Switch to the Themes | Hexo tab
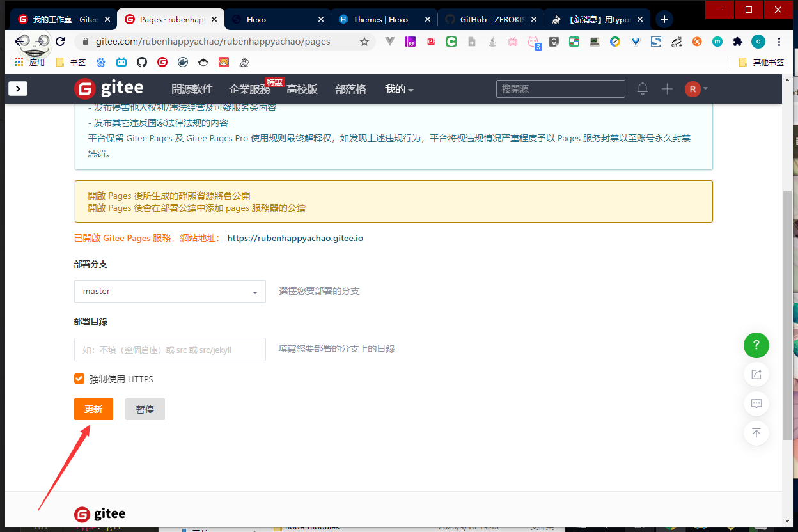 coord(380,19)
